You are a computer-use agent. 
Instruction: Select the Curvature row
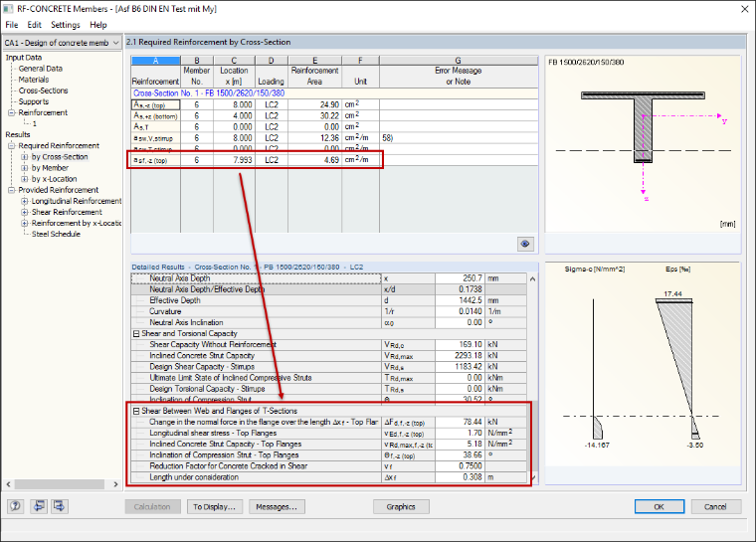329,311
